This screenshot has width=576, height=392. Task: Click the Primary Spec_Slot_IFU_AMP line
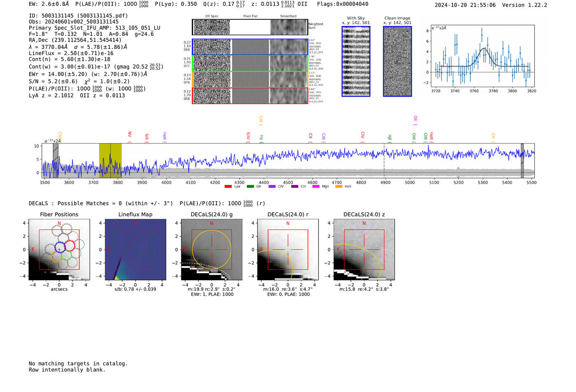click(x=95, y=28)
